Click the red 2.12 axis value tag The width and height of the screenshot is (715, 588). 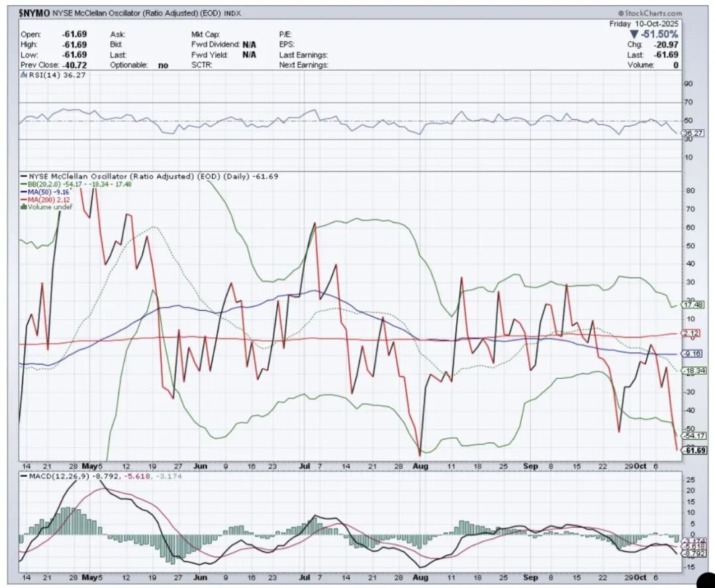tap(691, 334)
